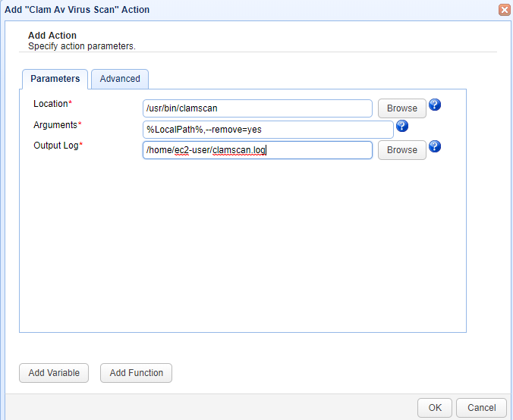
Task: Switch to the Parameters tab
Action: point(55,79)
